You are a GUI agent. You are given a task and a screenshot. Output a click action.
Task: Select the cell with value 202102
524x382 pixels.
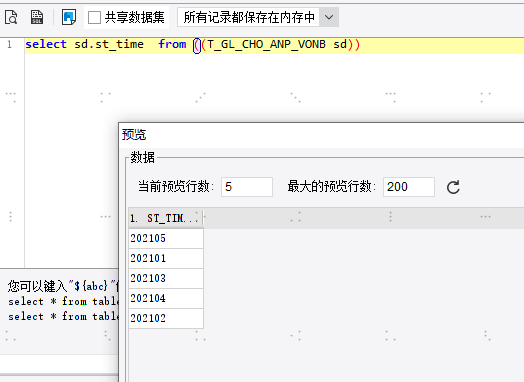[x=166, y=318]
